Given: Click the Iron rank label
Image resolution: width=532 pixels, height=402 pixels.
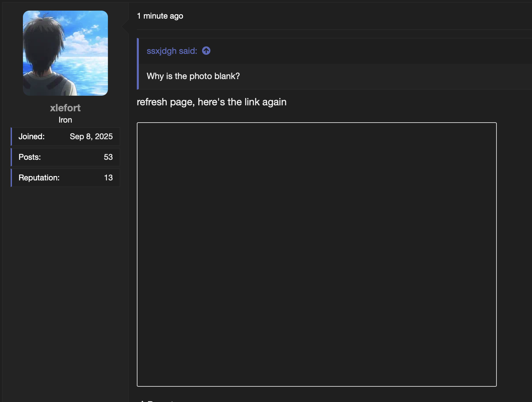Looking at the screenshot, I should [x=65, y=120].
